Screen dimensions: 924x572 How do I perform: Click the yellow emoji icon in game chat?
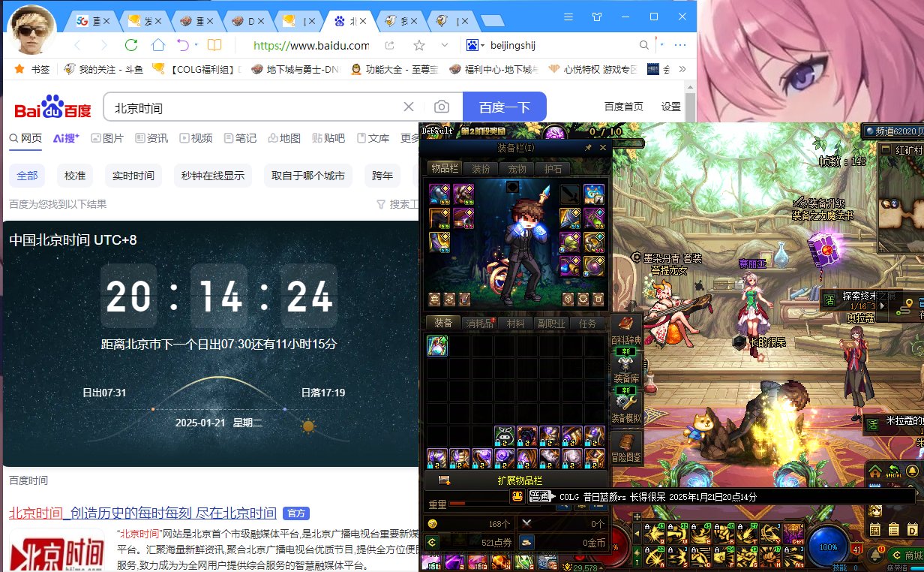pos(517,496)
